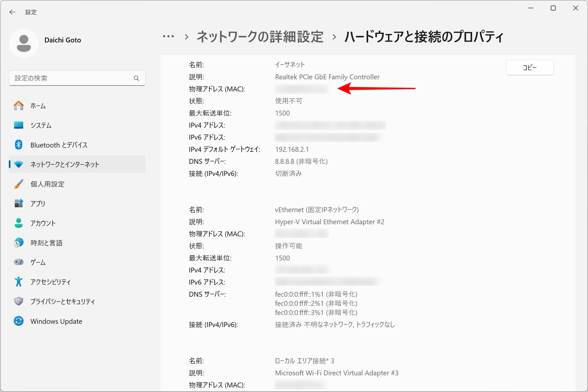588x392 pixels.
Task: Click the Accessibility figure icon
Action: pyautogui.click(x=19, y=282)
